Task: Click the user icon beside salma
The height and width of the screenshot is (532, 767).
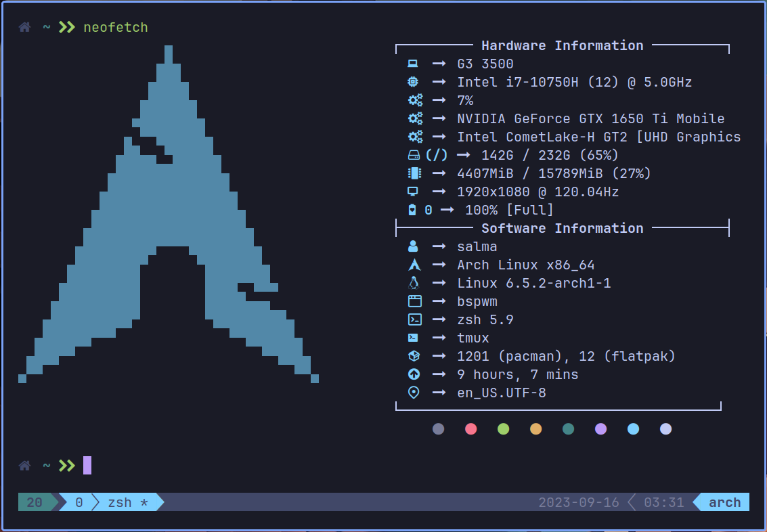Action: (x=414, y=246)
